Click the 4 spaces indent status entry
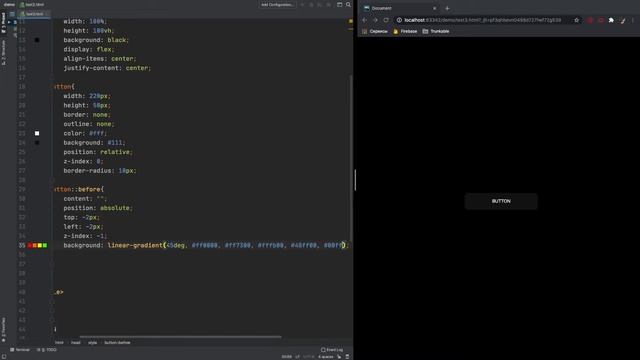 (326, 357)
